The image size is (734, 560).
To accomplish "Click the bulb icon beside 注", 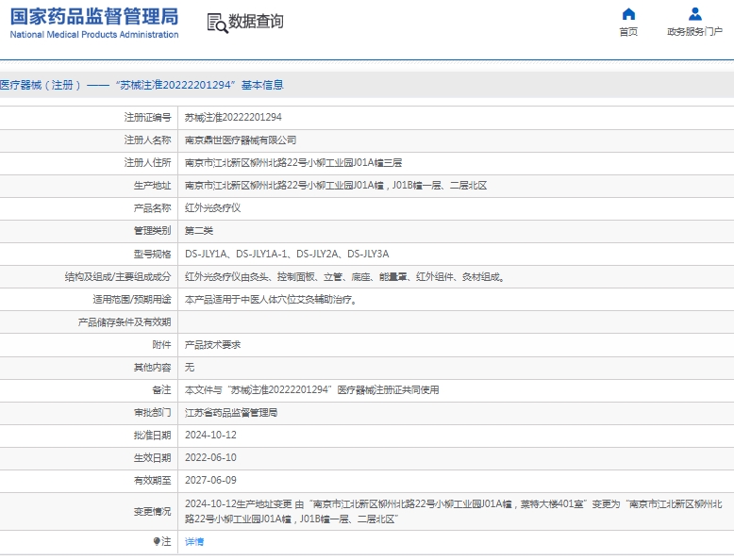I will (157, 541).
